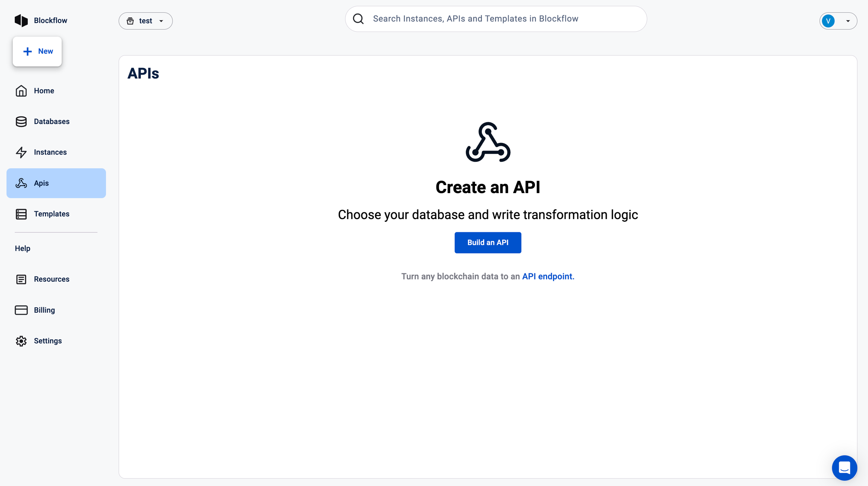Open the Home sidebar icon
Screen dimensions: 868x486
21,91
